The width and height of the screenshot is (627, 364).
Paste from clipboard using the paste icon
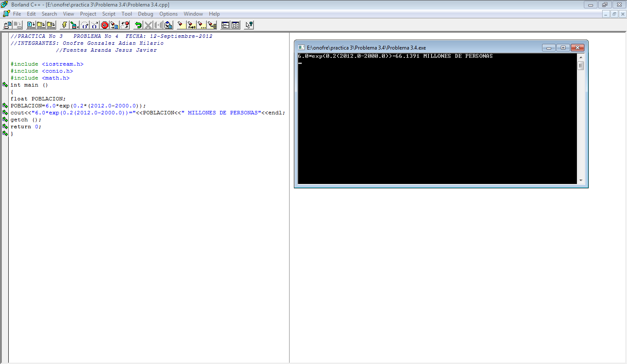[x=169, y=25]
